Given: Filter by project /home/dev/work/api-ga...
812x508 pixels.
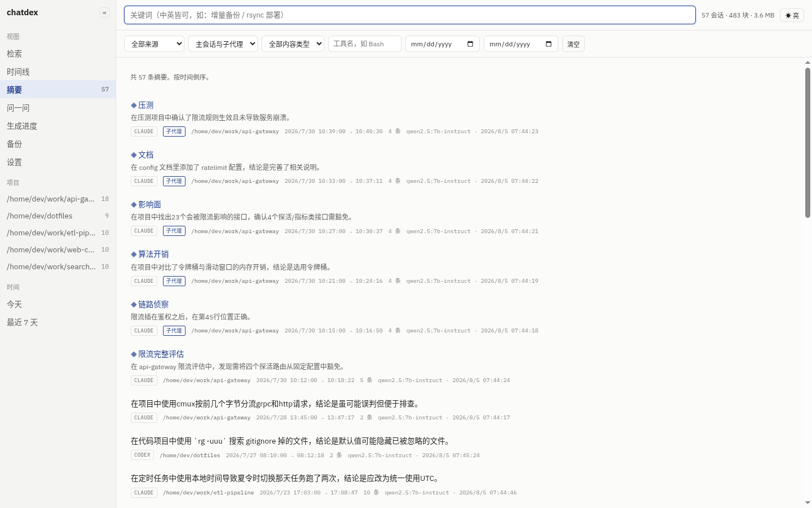Looking at the screenshot, I should pyautogui.click(x=58, y=199).
